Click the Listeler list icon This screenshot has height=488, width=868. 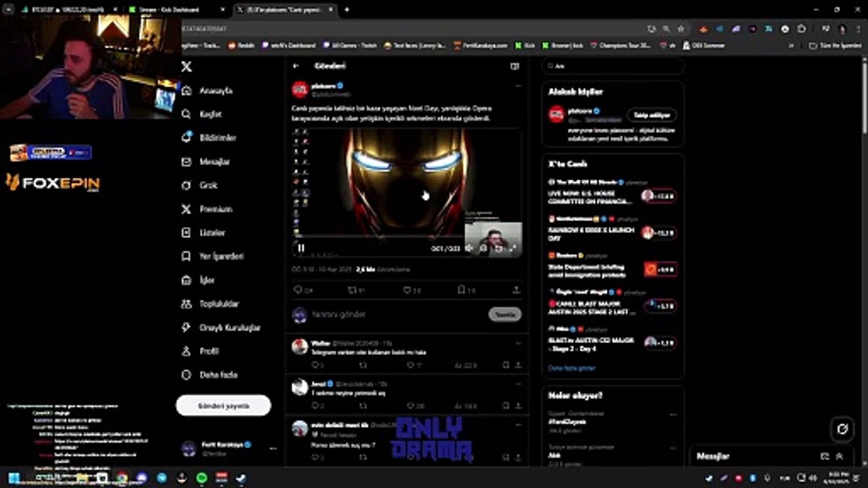tap(186, 232)
